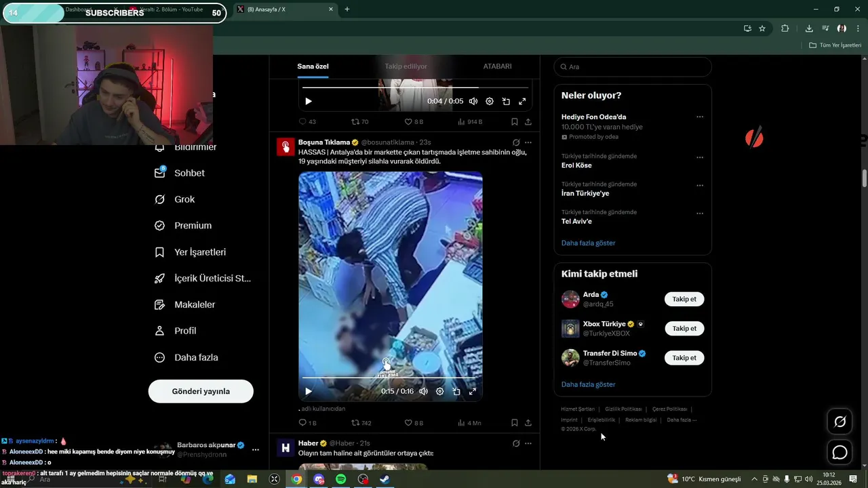Mute the 0:16 market video

(x=423, y=391)
